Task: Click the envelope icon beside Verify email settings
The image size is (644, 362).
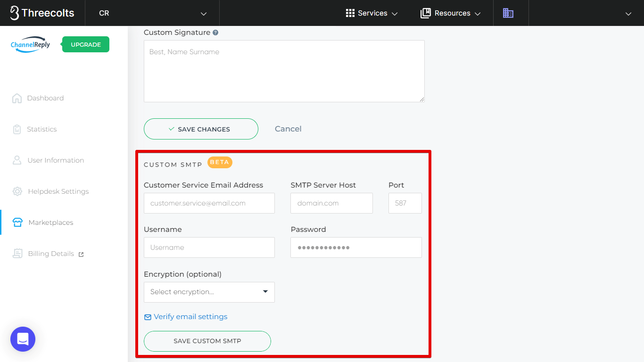Action: point(148,317)
